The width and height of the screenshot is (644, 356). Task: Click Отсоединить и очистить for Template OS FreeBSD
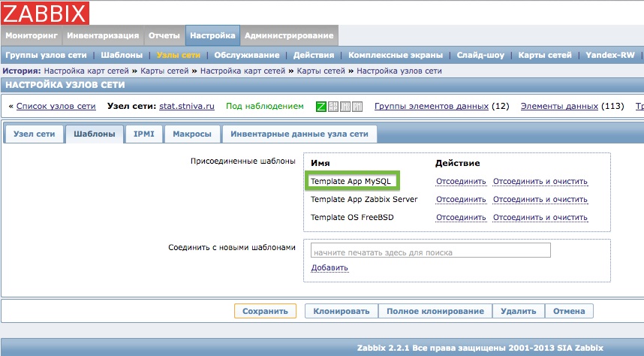pyautogui.click(x=540, y=217)
